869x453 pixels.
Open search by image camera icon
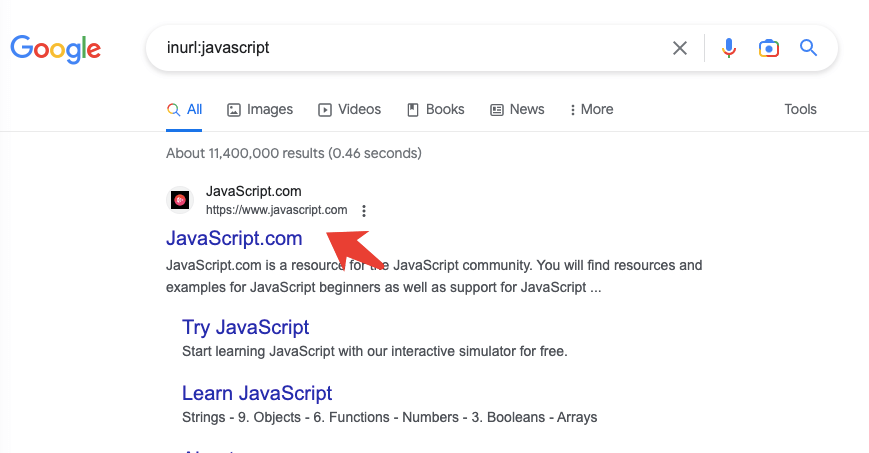point(769,48)
